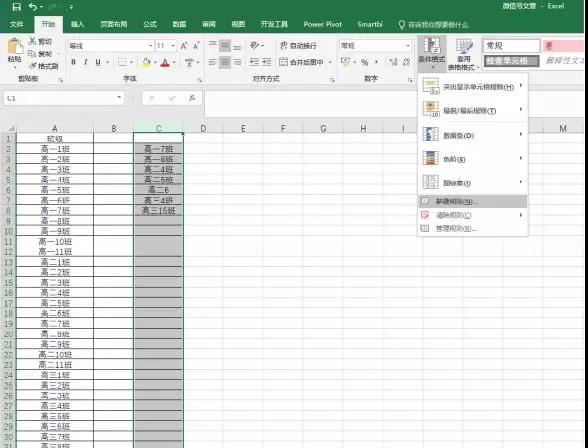This screenshot has width=588, height=448.
Task: Click the percent style icon
Action: (364, 62)
